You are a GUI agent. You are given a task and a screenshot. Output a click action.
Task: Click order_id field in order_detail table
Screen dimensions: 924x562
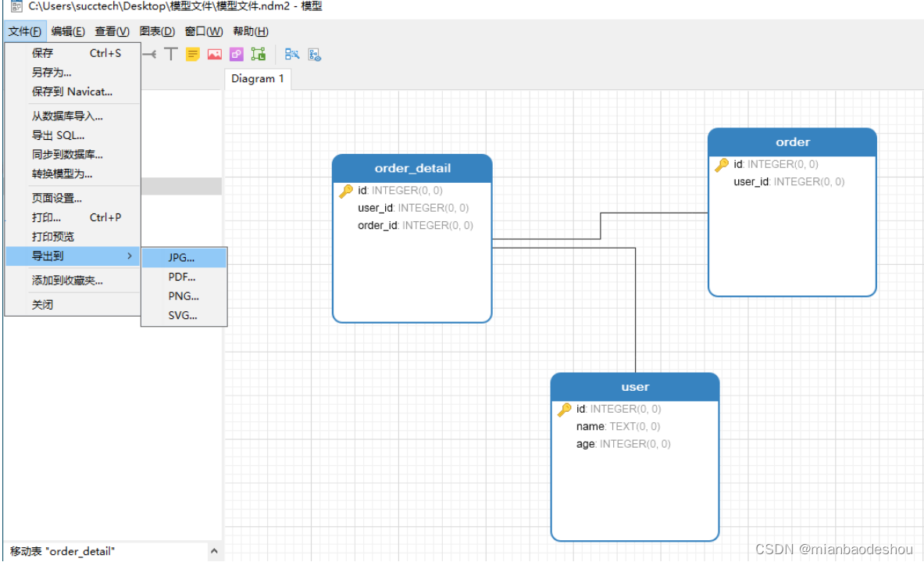pyautogui.click(x=416, y=225)
